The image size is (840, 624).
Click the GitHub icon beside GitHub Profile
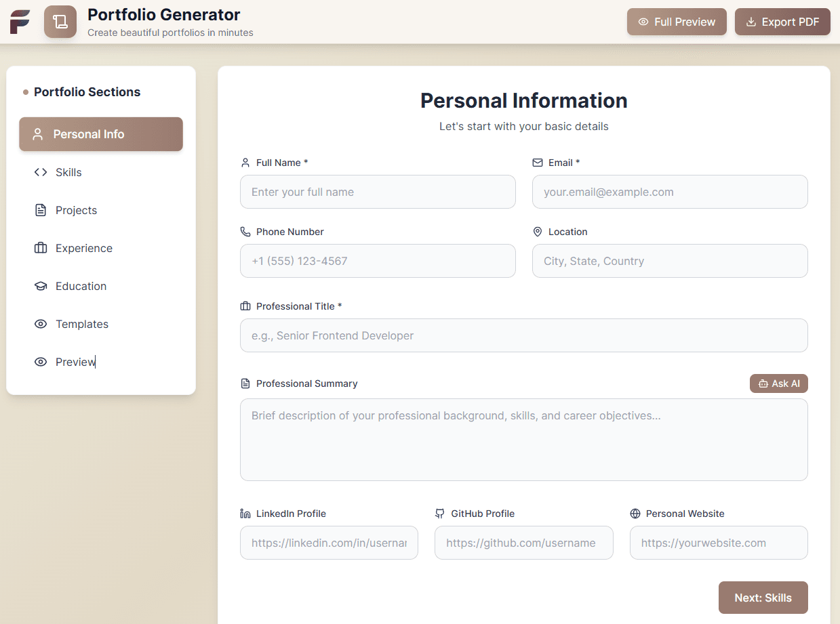pos(441,514)
